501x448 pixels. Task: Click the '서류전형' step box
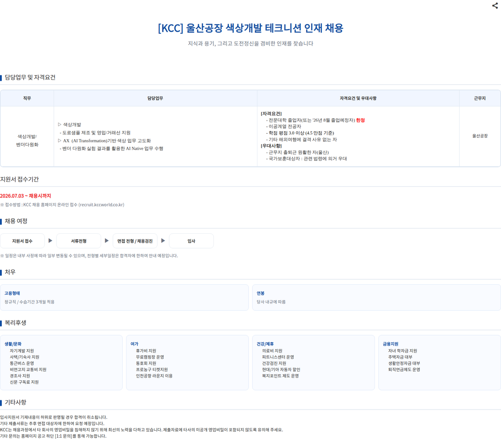coord(78,241)
